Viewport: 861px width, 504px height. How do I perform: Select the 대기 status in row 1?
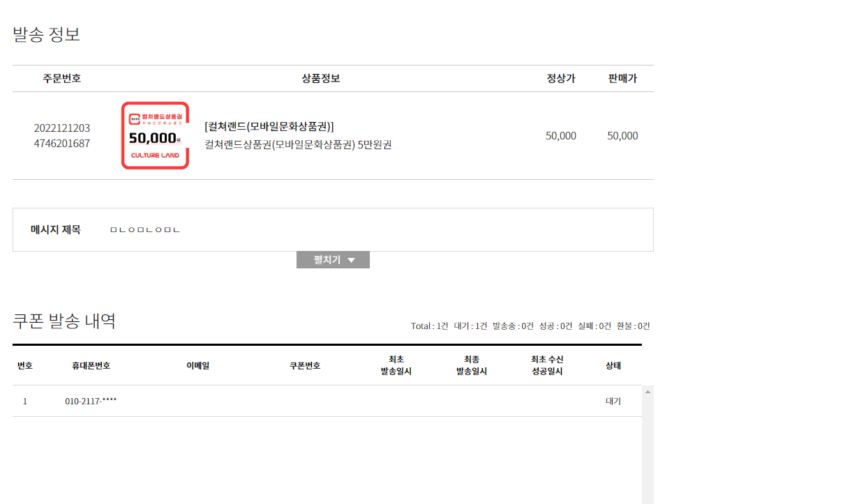pyautogui.click(x=613, y=402)
